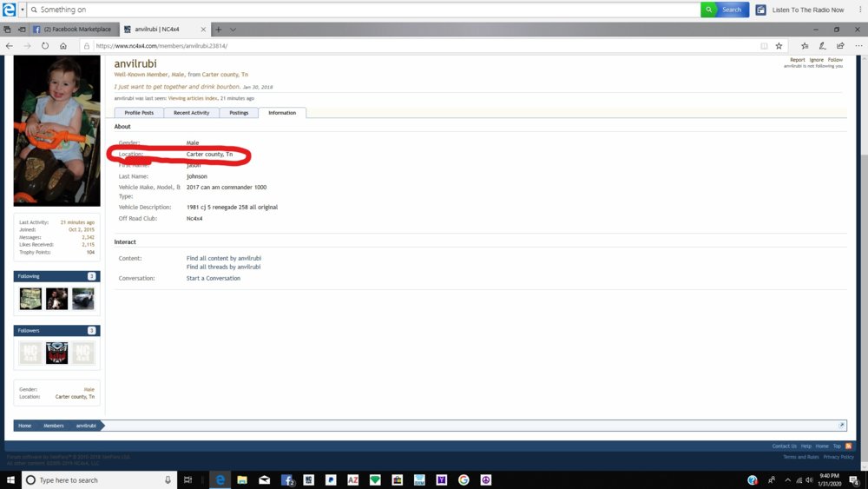
Task: Add page to favorites with star icon
Action: point(779,46)
